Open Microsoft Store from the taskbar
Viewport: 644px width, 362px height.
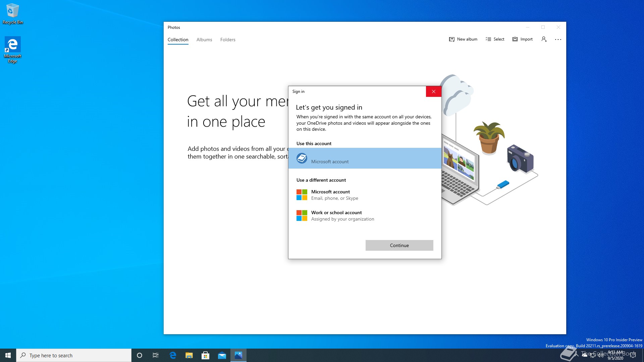tap(206, 355)
